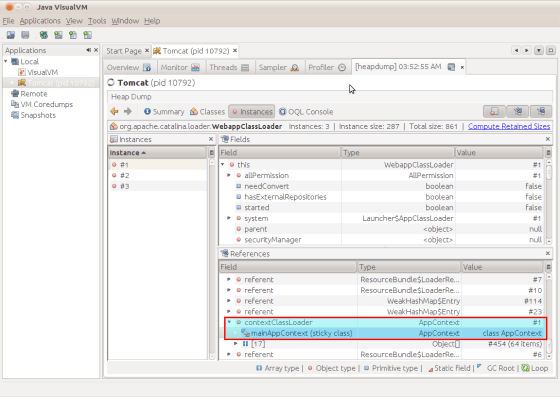The image size is (560, 397).
Task: Go back using orange left arrow
Action: [114, 112]
